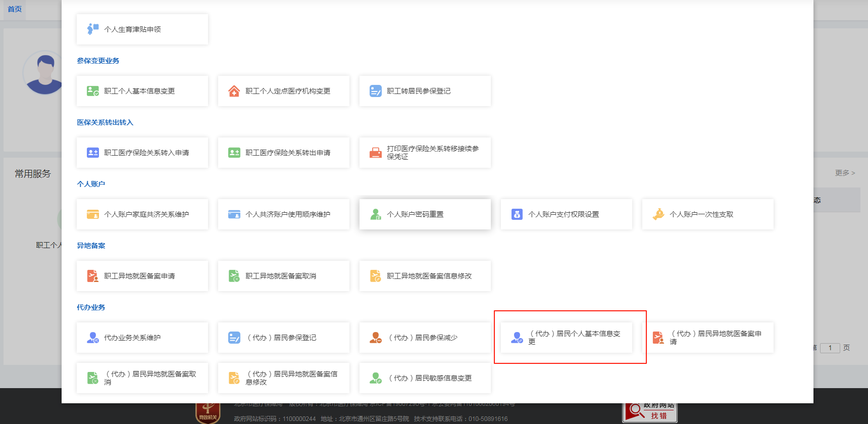
Task: Open 职工转居民参保登记 service
Action: click(x=425, y=91)
